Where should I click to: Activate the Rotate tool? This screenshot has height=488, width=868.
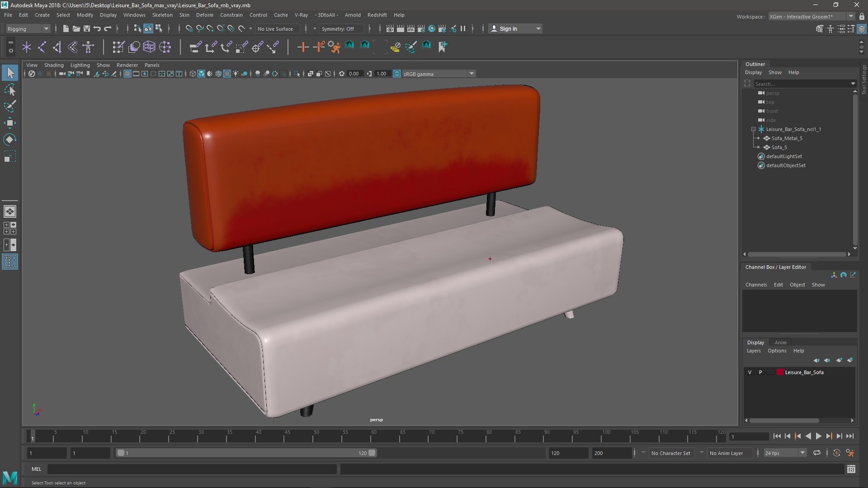coord(10,140)
